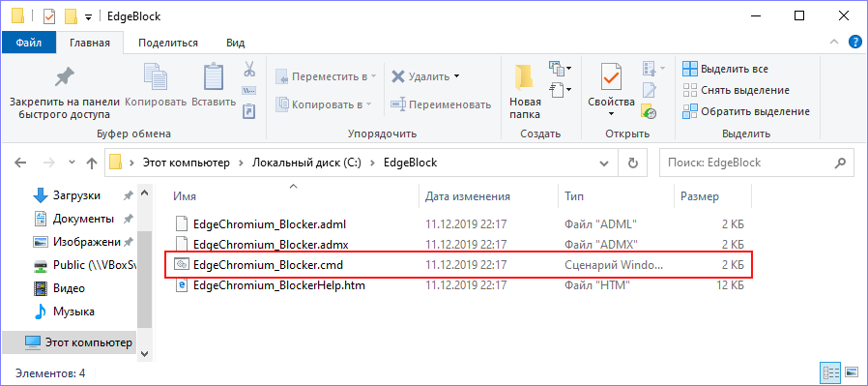Click the help question mark icon
Screen dimensions: 868x386
[x=855, y=43]
